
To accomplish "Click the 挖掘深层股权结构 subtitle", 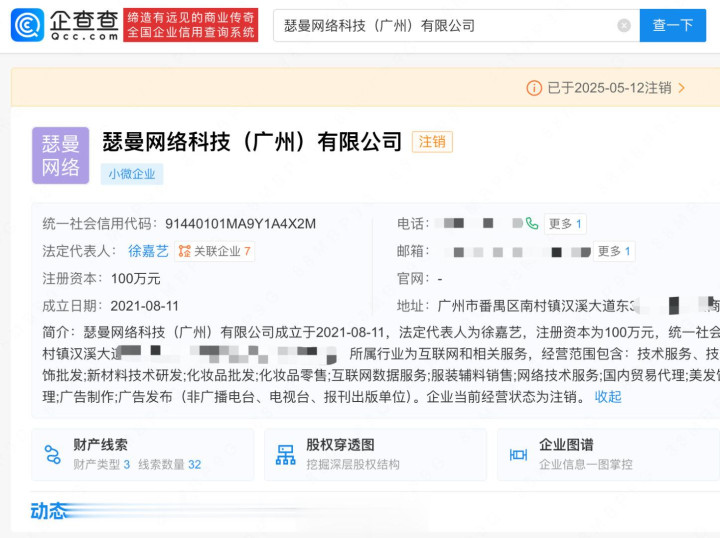I will (x=353, y=465).
